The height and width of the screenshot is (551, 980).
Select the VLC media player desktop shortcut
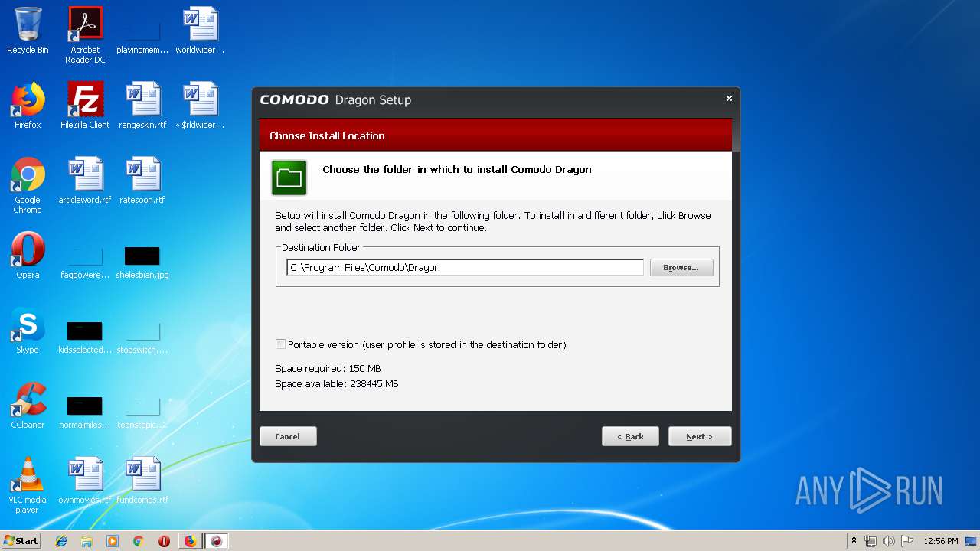[28, 485]
